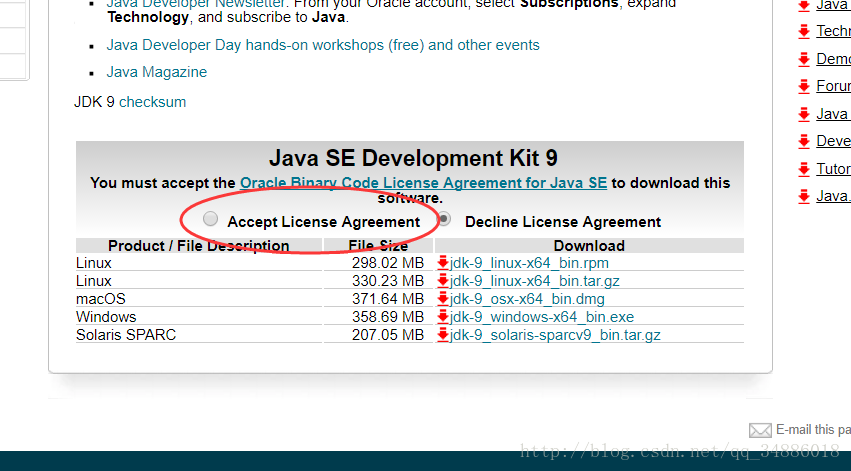Image resolution: width=851 pixels, height=471 pixels.
Task: Open sidebar link starting with Forum
Action: (x=834, y=86)
